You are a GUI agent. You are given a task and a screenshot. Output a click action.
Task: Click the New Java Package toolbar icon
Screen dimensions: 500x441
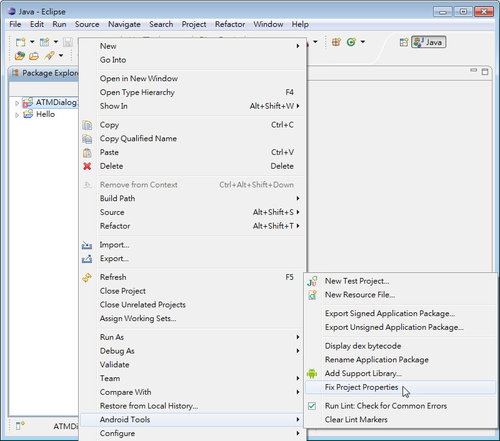tap(336, 42)
